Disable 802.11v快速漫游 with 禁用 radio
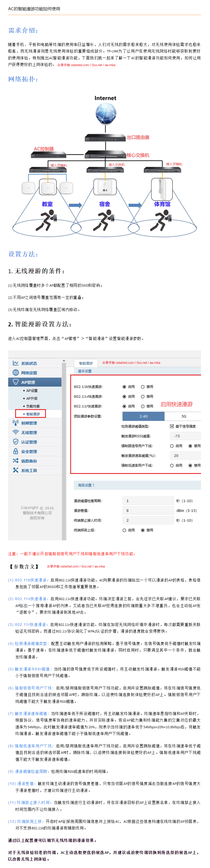The width and height of the screenshot is (210, 868). point(143,396)
